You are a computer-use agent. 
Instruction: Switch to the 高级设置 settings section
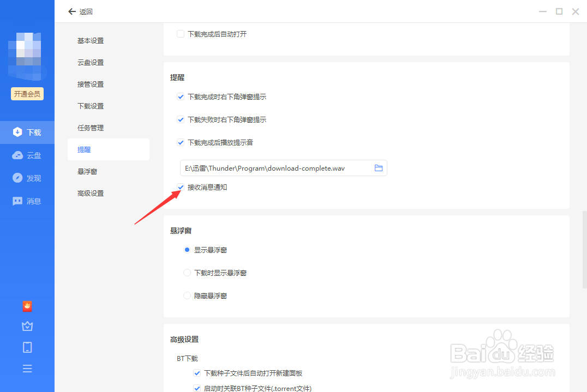pyautogui.click(x=91, y=192)
